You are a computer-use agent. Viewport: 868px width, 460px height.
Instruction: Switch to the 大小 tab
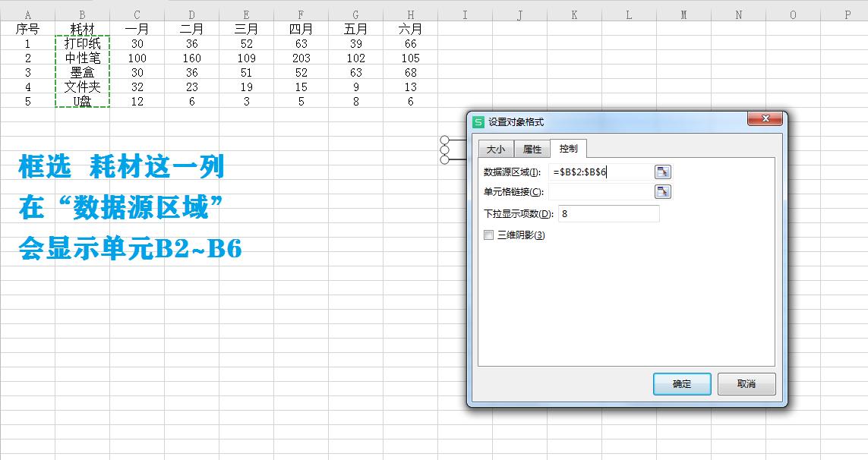tap(495, 149)
